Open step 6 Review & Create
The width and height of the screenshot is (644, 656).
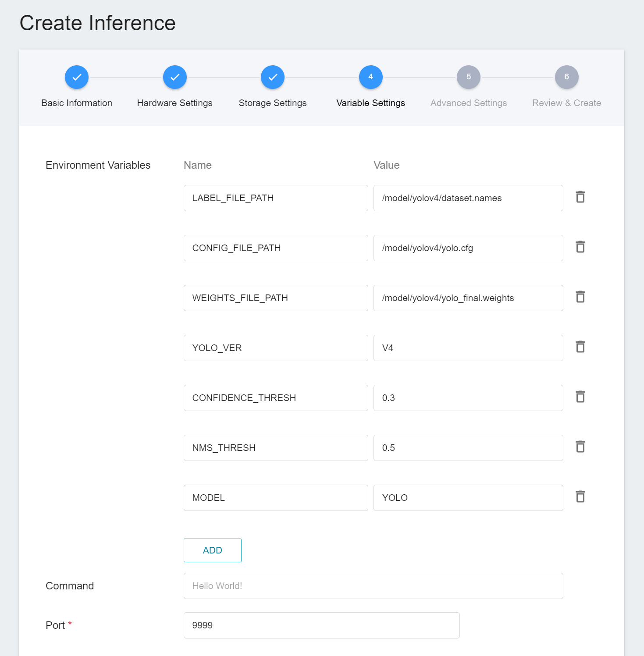(567, 77)
